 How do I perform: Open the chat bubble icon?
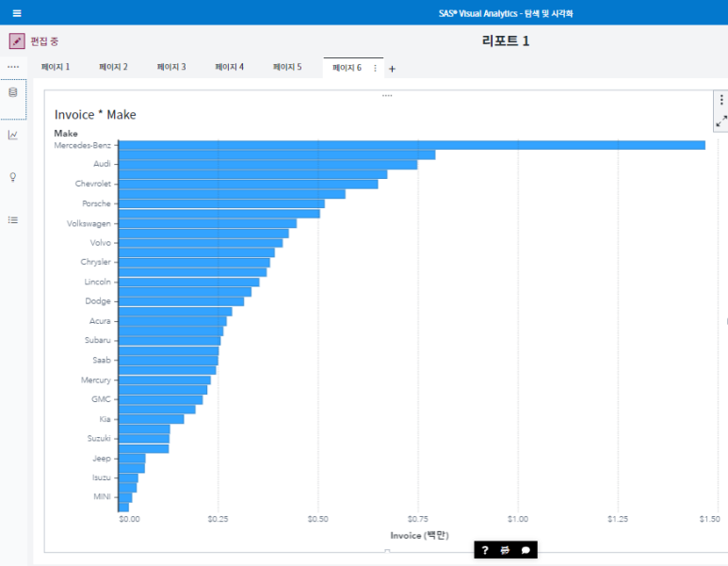click(526, 550)
